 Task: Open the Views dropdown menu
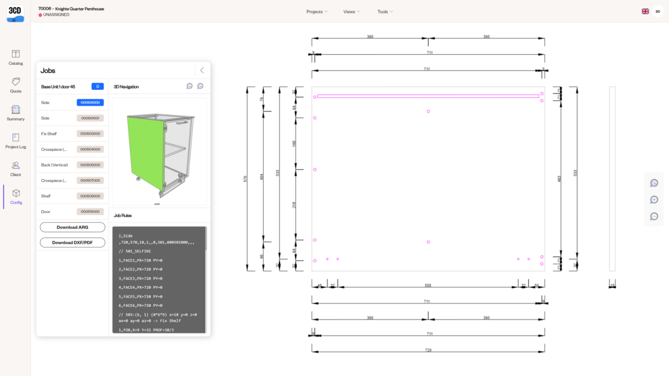click(352, 12)
